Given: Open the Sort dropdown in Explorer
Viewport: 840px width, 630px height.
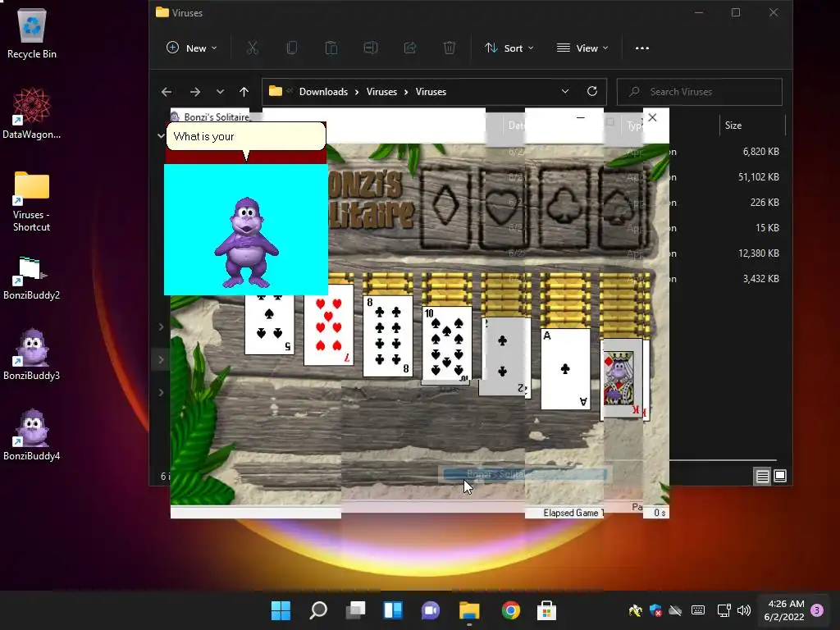Looking at the screenshot, I should pos(509,48).
